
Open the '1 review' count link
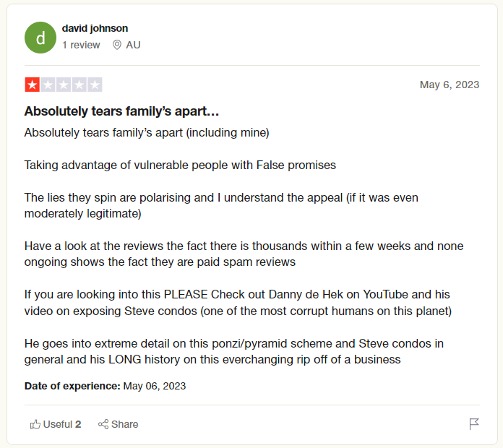81,45
